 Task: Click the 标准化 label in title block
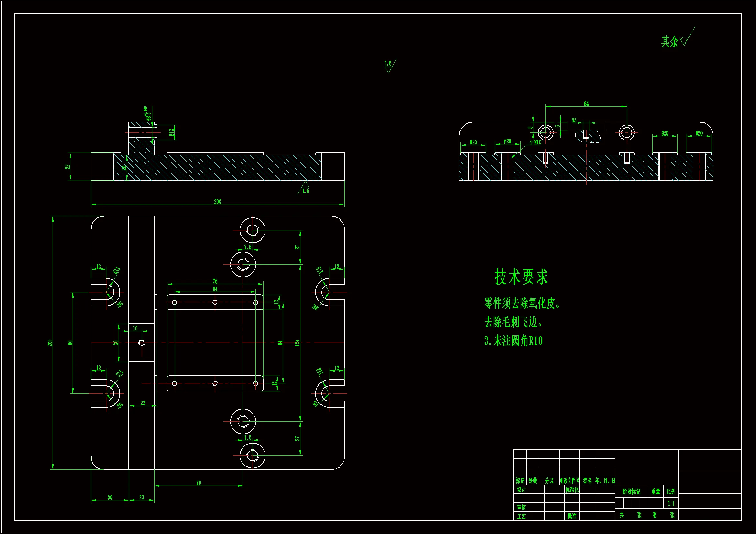pyautogui.click(x=572, y=490)
